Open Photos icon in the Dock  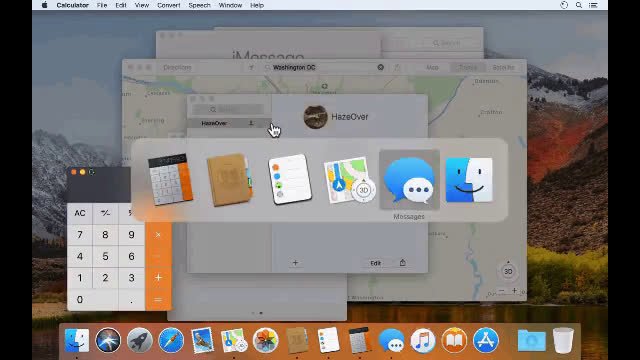pyautogui.click(x=265, y=340)
